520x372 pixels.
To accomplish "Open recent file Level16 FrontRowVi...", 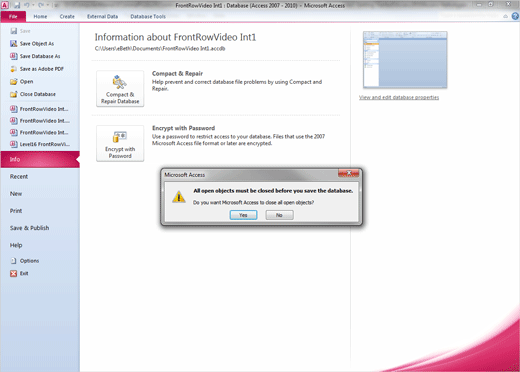I will [40, 144].
